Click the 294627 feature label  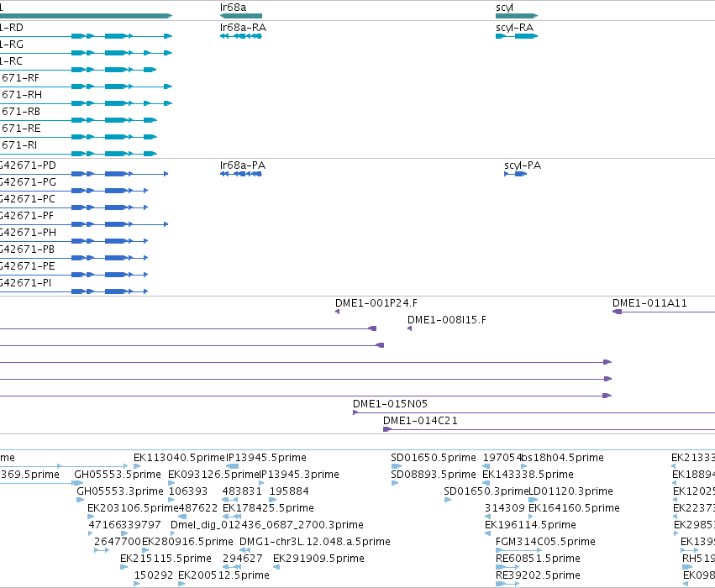click(243, 559)
